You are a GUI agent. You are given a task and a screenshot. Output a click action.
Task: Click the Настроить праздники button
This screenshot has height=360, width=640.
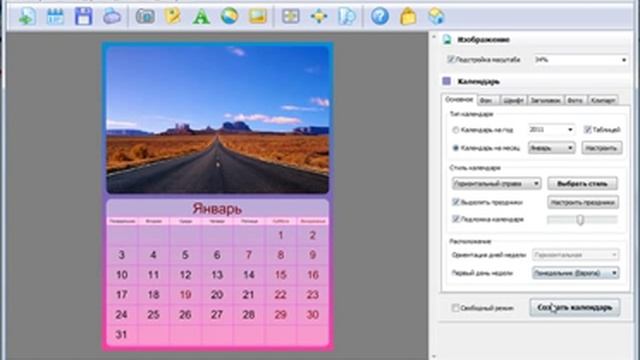click(x=582, y=202)
